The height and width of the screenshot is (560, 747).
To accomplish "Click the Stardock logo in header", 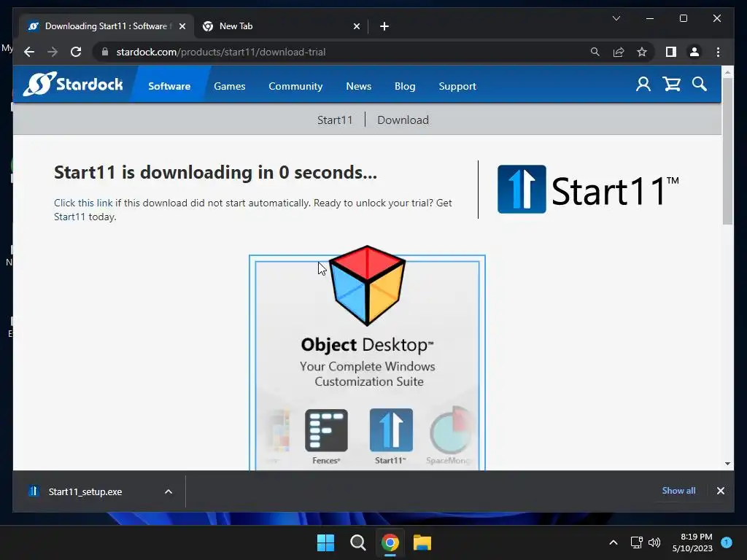I will (x=73, y=85).
